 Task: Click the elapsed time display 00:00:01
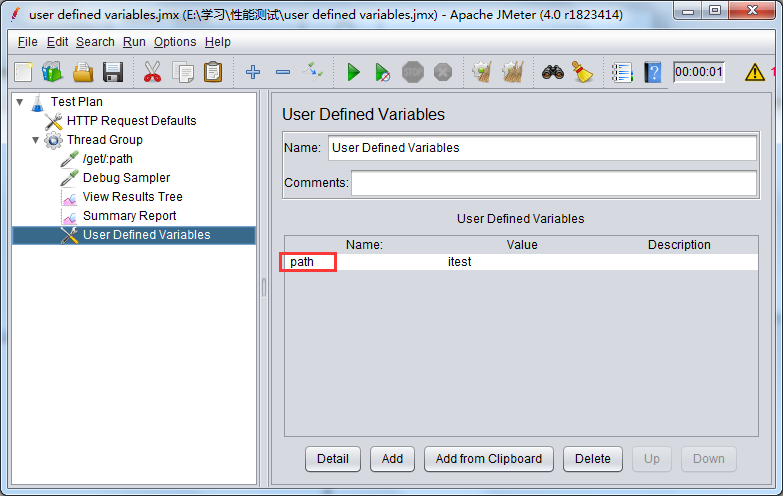coord(699,72)
